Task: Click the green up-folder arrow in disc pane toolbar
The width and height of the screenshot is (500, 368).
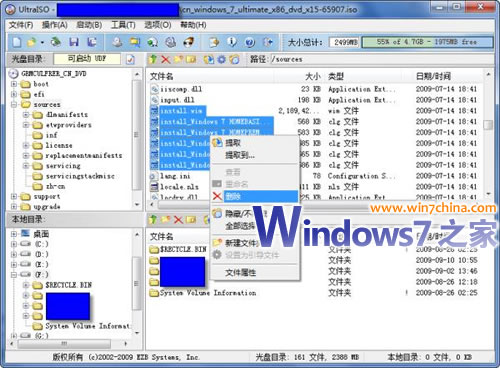Action: [x=153, y=60]
